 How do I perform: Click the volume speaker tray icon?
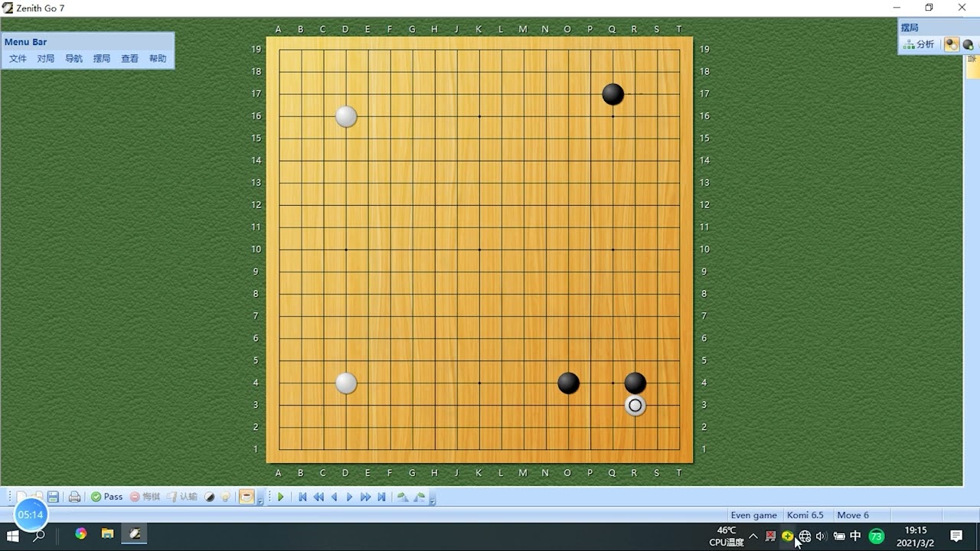(x=822, y=536)
